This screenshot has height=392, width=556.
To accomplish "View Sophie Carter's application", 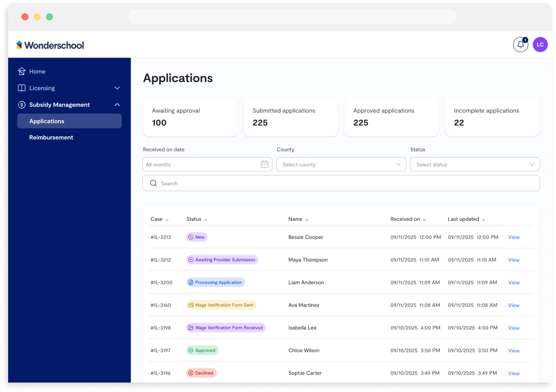I will 514,374.
